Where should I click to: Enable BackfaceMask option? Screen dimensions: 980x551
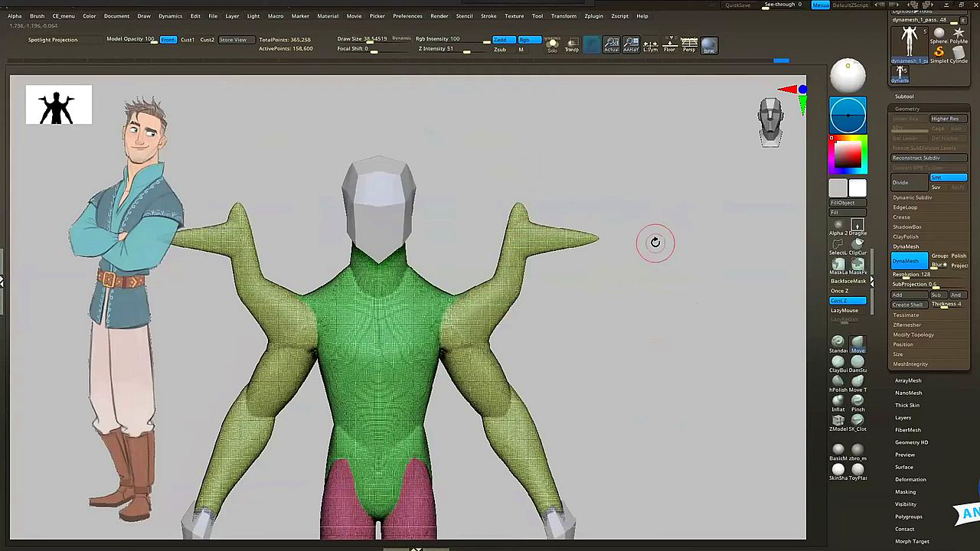[x=848, y=281]
